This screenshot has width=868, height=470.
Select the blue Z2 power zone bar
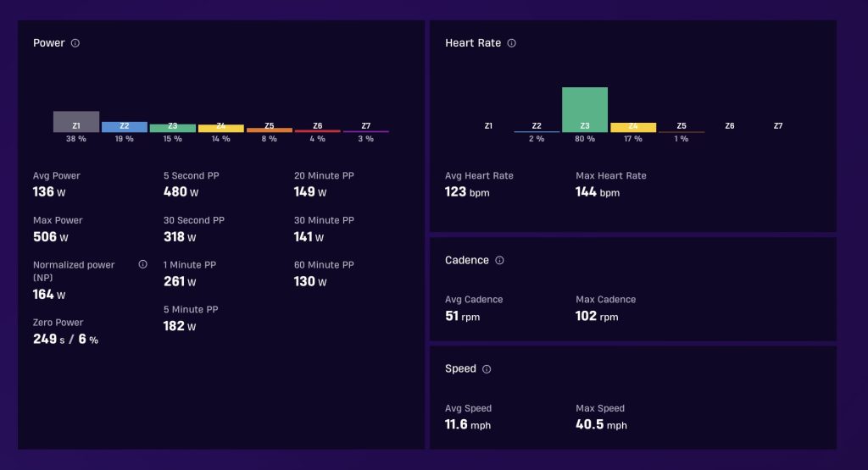(x=125, y=127)
